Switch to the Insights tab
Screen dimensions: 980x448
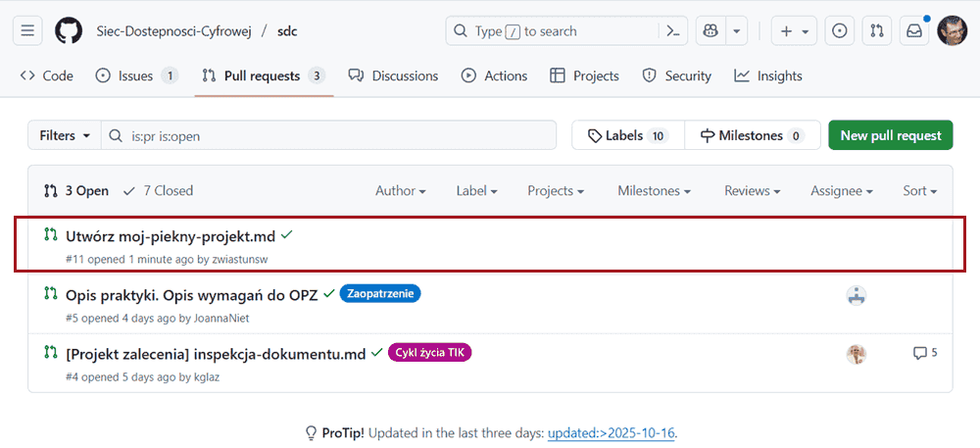(768, 75)
